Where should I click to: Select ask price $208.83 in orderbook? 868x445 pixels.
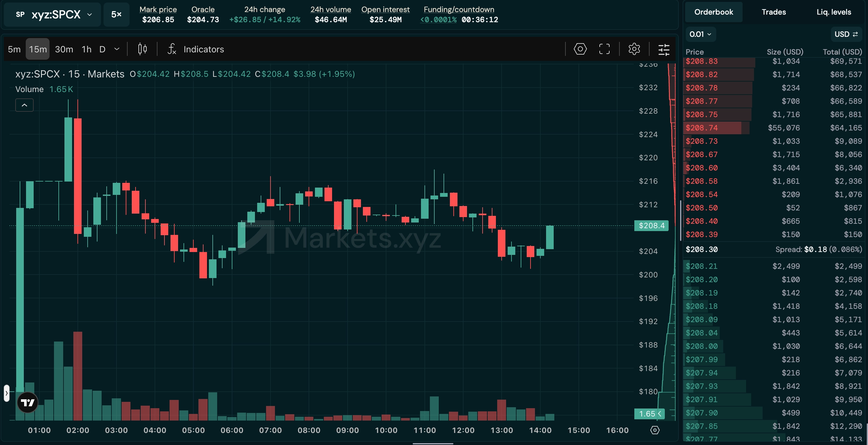coord(702,61)
